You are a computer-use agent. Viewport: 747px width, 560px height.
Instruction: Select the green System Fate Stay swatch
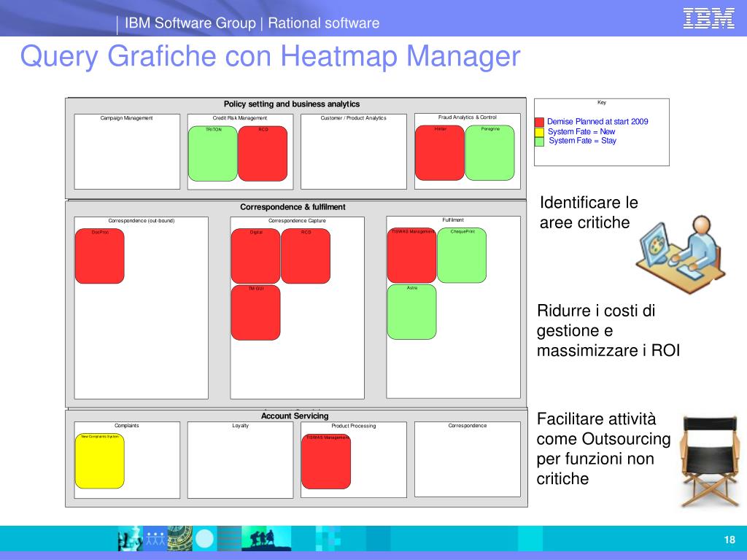pos(539,141)
